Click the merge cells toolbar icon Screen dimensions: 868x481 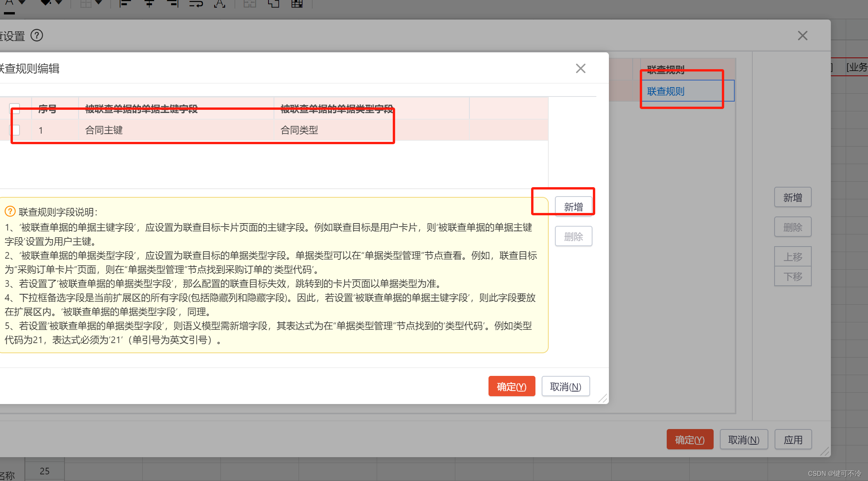click(x=249, y=4)
